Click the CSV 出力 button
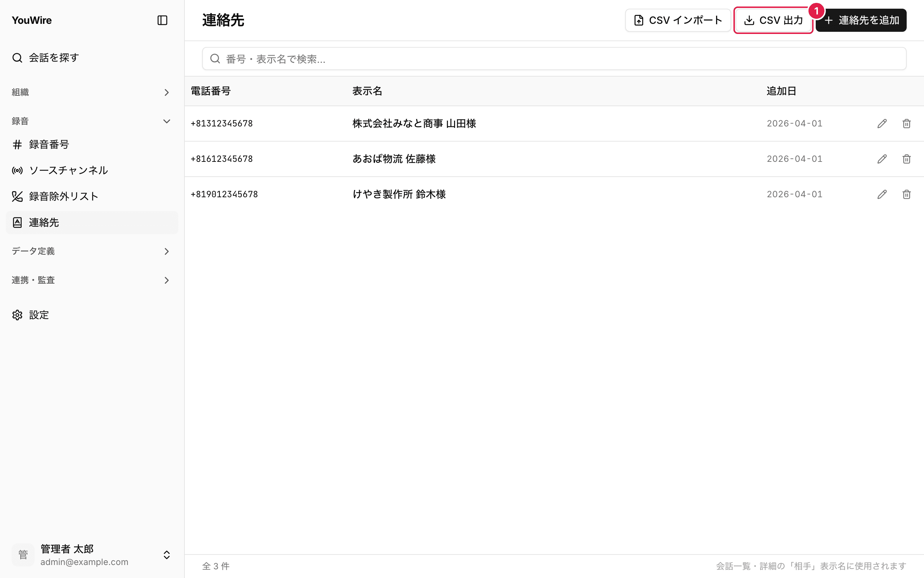This screenshot has height=578, width=924. [773, 20]
